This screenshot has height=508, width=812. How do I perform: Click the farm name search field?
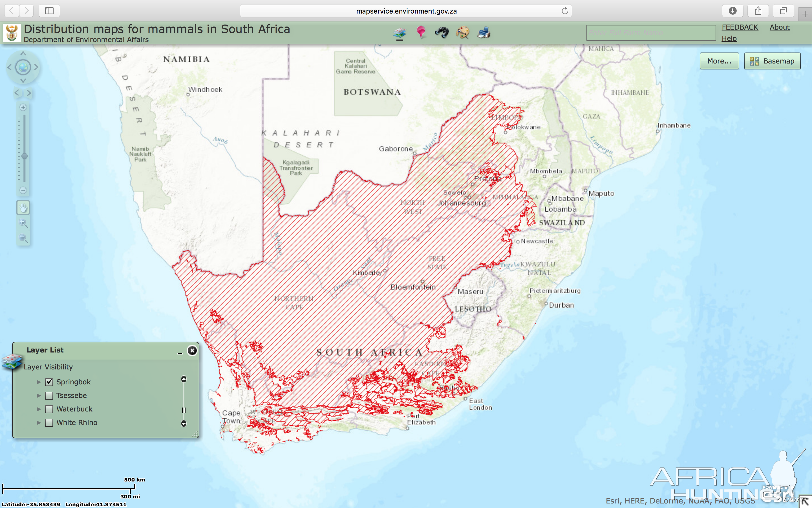[651, 32]
